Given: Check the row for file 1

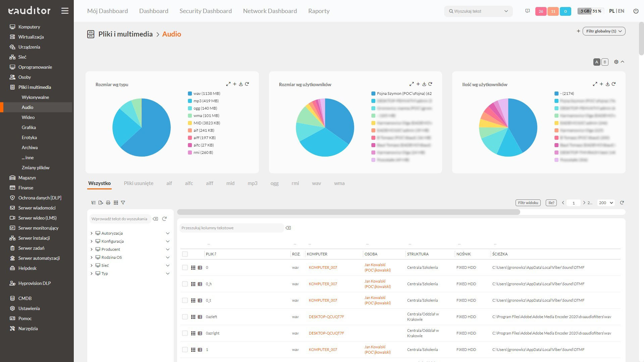Looking at the screenshot, I should 185,350.
